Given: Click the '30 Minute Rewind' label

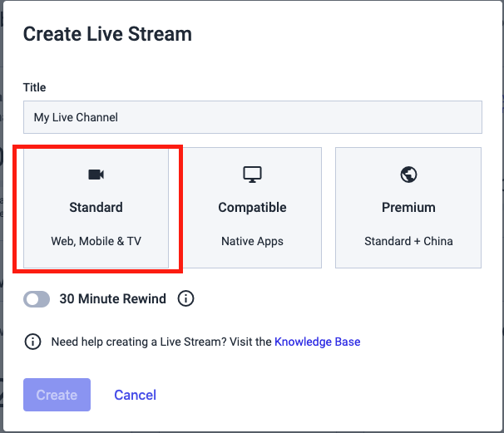Looking at the screenshot, I should [x=113, y=298].
